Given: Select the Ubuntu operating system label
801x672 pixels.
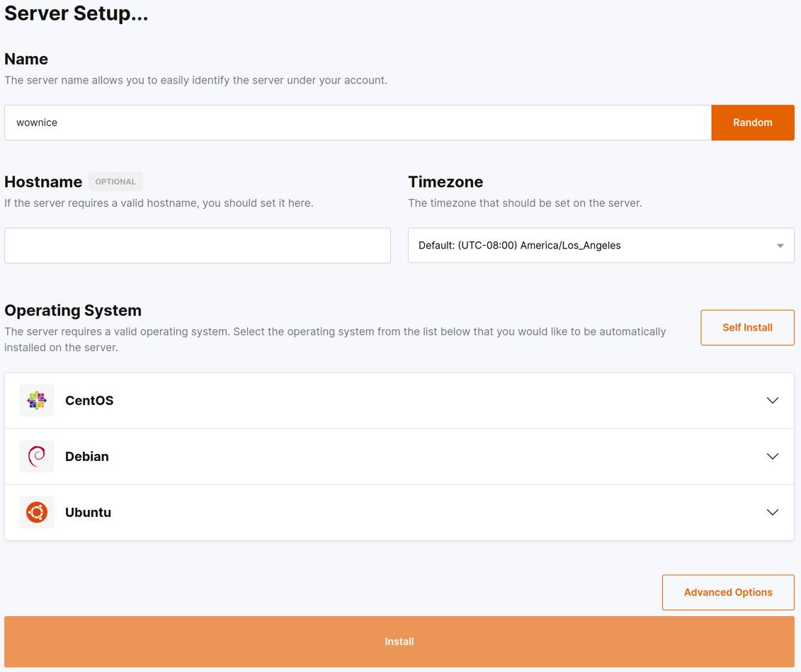Looking at the screenshot, I should click(x=88, y=513).
